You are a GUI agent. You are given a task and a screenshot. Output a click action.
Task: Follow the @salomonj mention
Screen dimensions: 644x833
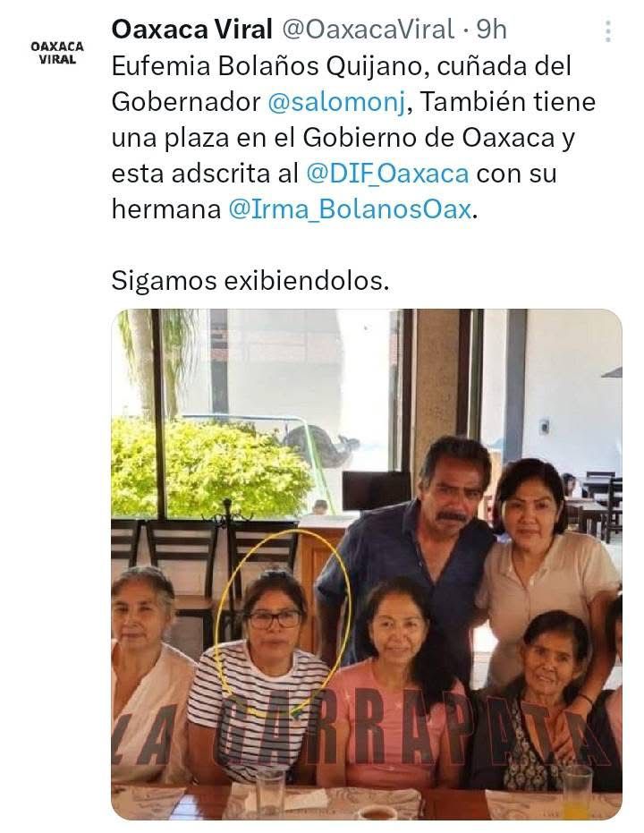pos(336,102)
